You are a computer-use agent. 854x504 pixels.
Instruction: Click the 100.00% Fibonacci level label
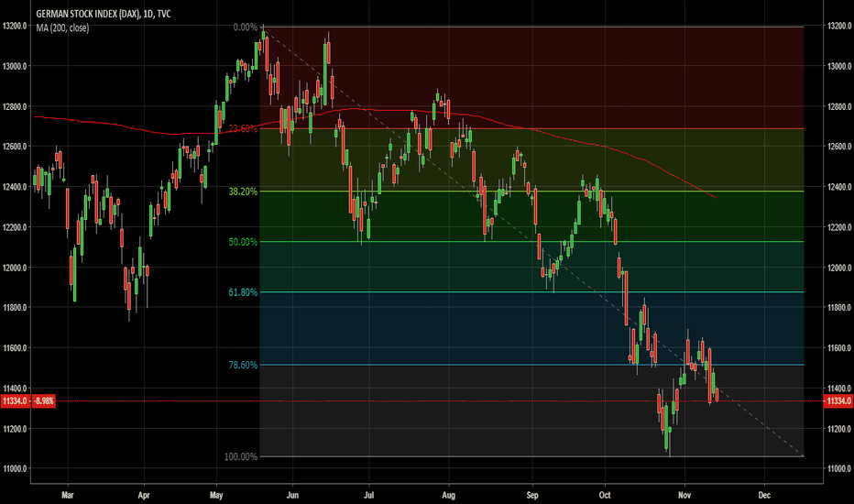[x=241, y=456]
